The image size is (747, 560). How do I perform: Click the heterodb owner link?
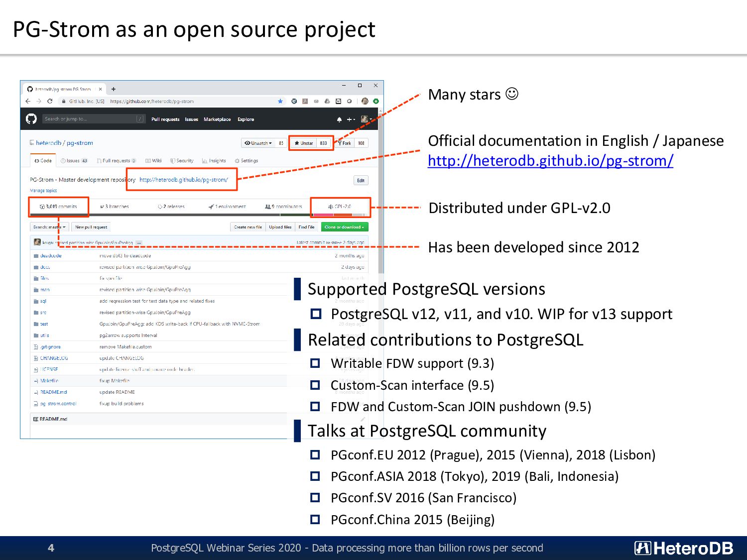pos(48,143)
